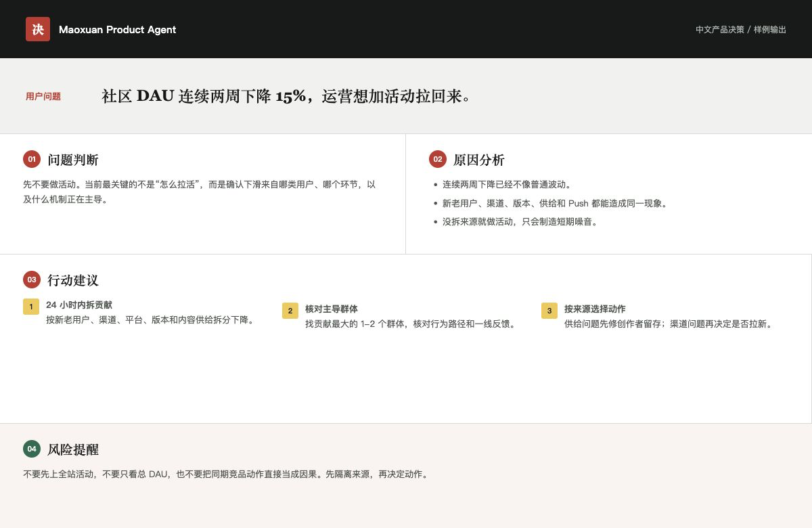The width and height of the screenshot is (812, 528).
Task: Click the Maoxuan Product Agent title
Action: tap(117, 30)
